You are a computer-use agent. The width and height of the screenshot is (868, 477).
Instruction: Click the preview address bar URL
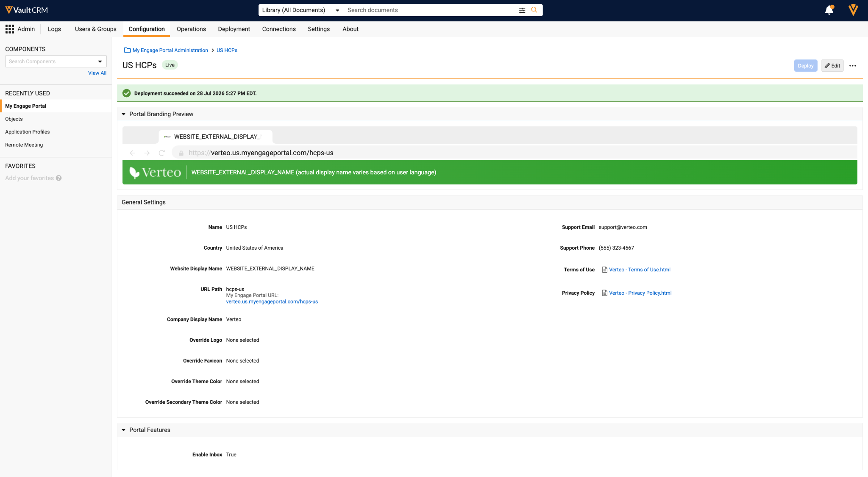[x=261, y=153]
